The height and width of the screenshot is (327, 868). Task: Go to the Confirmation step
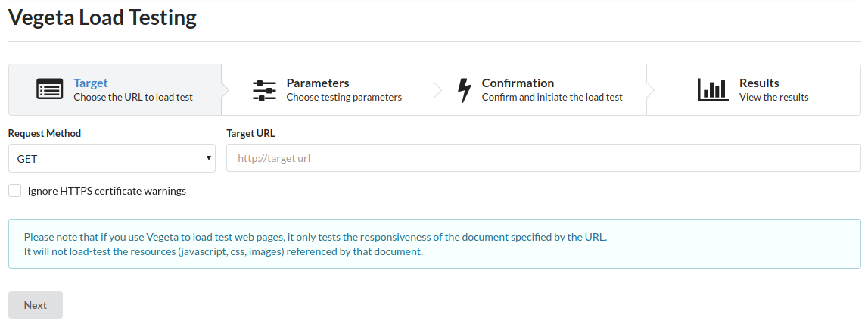pos(540,89)
